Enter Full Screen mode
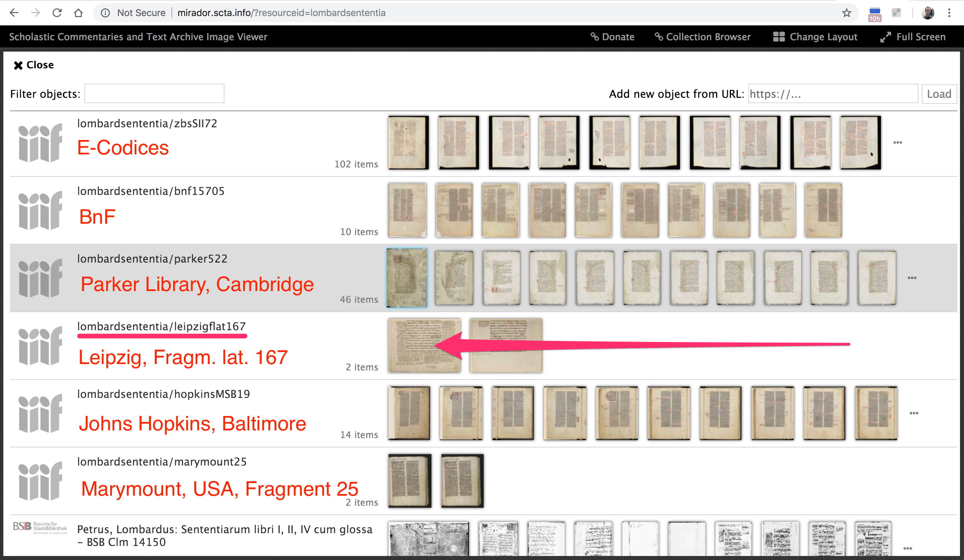The height and width of the screenshot is (560, 964). [912, 37]
